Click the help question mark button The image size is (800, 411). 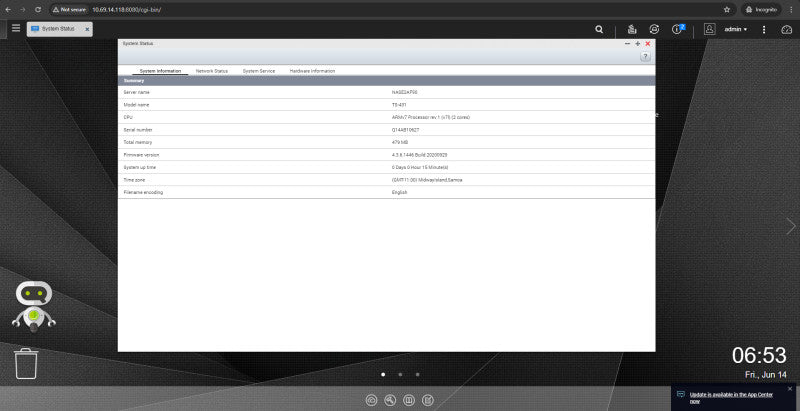point(645,57)
